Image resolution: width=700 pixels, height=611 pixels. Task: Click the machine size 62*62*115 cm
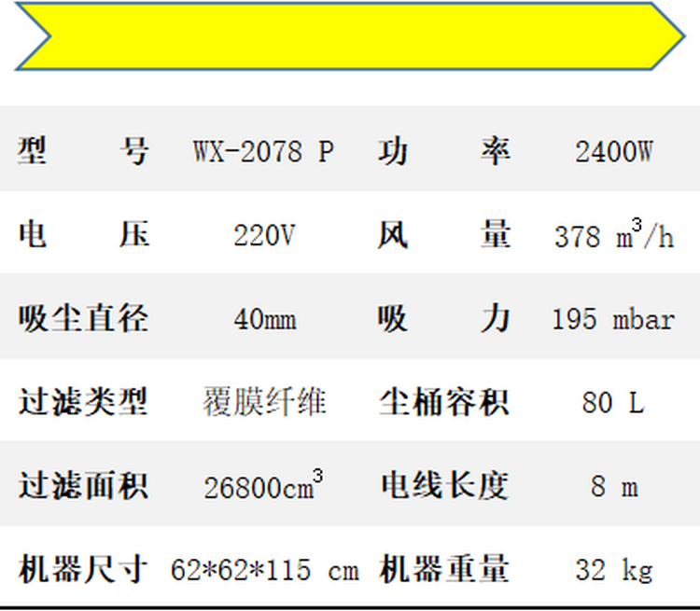(265, 570)
